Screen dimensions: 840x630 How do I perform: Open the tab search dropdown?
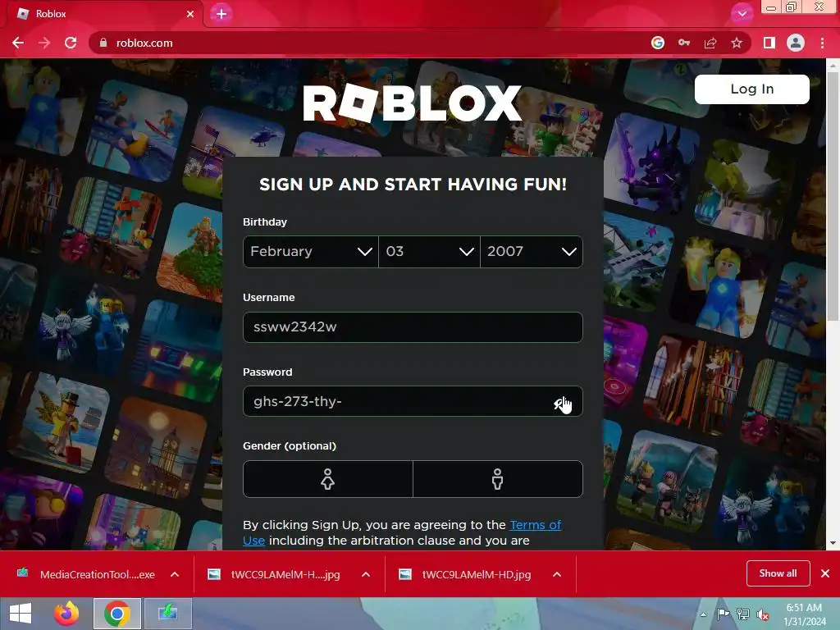tap(742, 14)
